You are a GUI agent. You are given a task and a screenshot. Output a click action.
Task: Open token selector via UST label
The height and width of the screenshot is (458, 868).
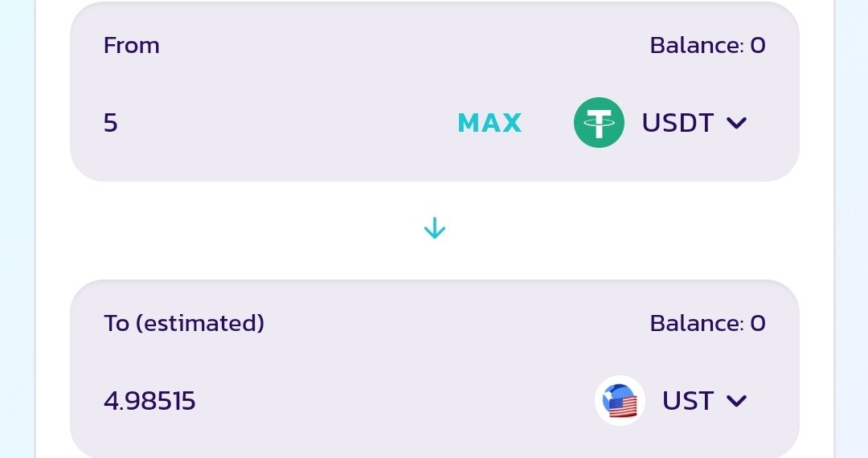point(687,401)
